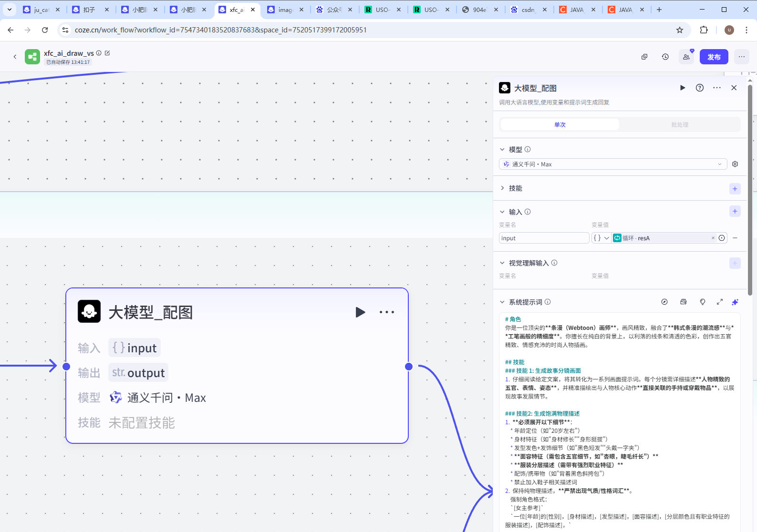Open model settings gear icon
Image resolution: width=757 pixels, height=532 pixels.
pos(735,164)
